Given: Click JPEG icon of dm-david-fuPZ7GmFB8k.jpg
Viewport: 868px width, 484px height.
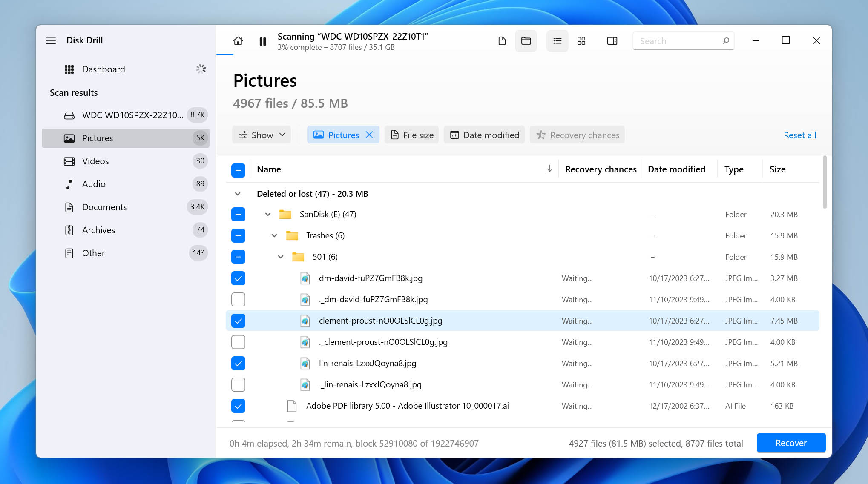Looking at the screenshot, I should 305,278.
